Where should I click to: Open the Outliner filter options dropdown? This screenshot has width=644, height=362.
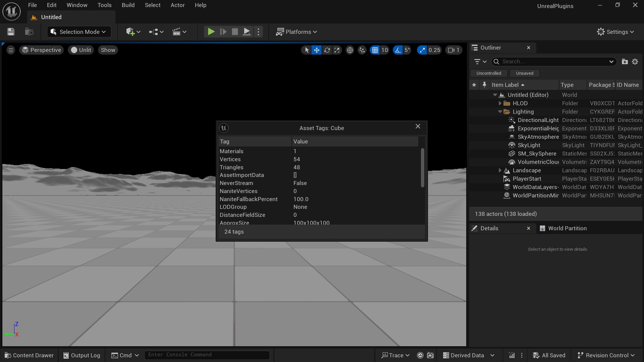480,61
